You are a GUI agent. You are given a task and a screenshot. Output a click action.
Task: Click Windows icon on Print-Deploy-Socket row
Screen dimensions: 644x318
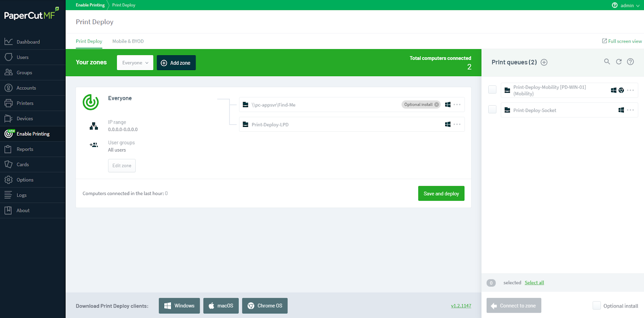(621, 110)
